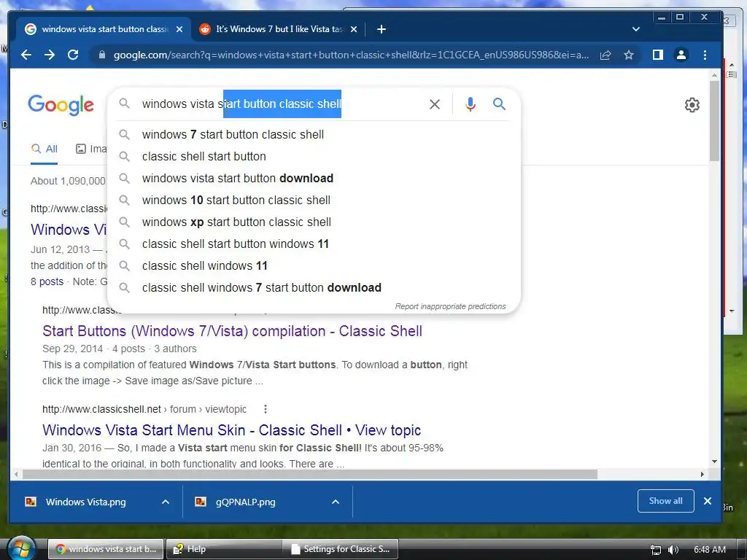The height and width of the screenshot is (560, 747).
Task: Click the horizontal scrollbar right arrow
Action: click(703, 474)
